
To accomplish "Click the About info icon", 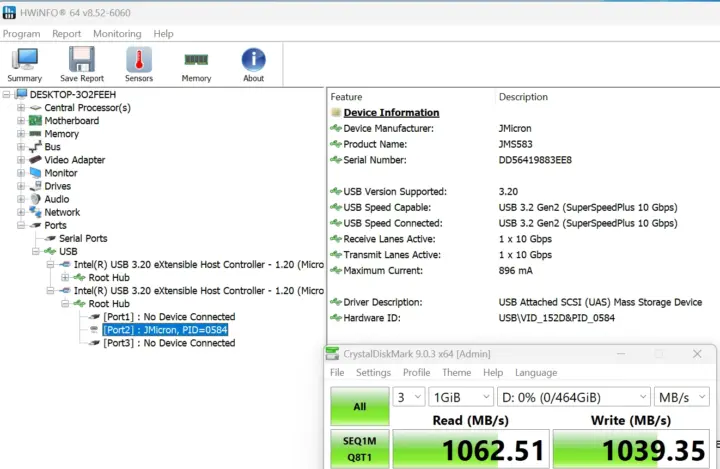I will (253, 60).
